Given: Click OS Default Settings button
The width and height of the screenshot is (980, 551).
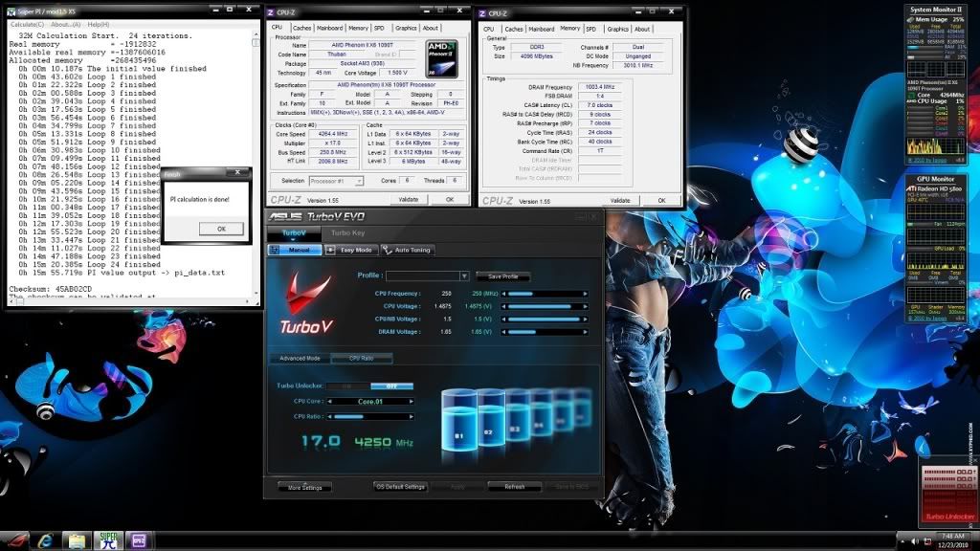Looking at the screenshot, I should (x=401, y=487).
